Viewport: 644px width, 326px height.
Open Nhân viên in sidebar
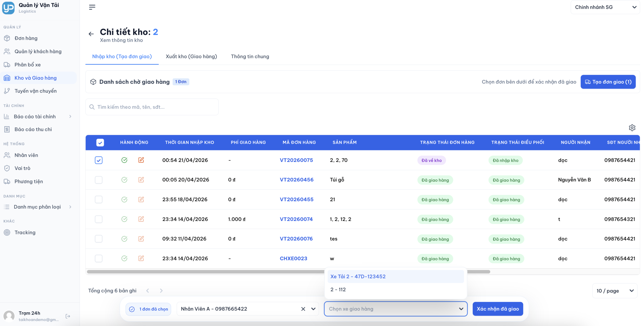point(38,155)
